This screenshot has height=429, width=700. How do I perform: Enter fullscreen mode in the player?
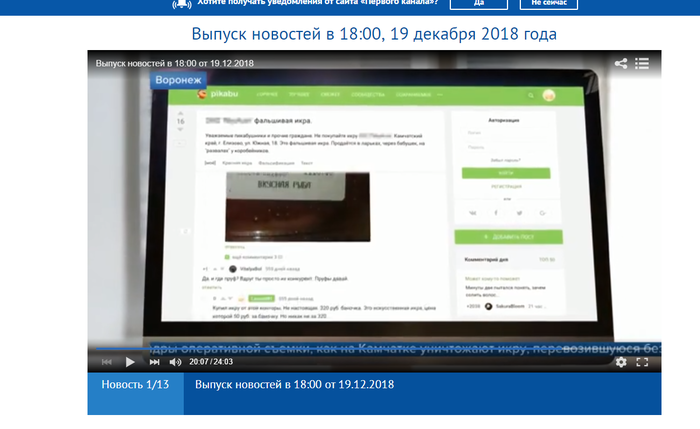pyautogui.click(x=643, y=361)
